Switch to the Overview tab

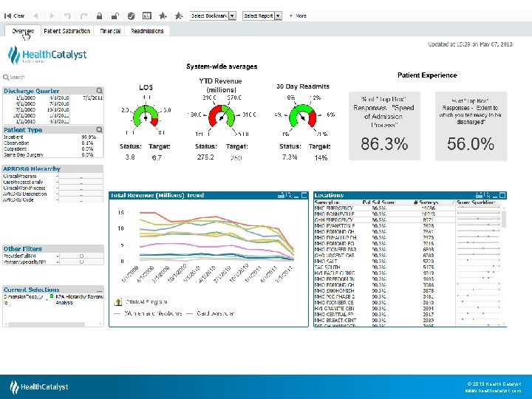23,31
